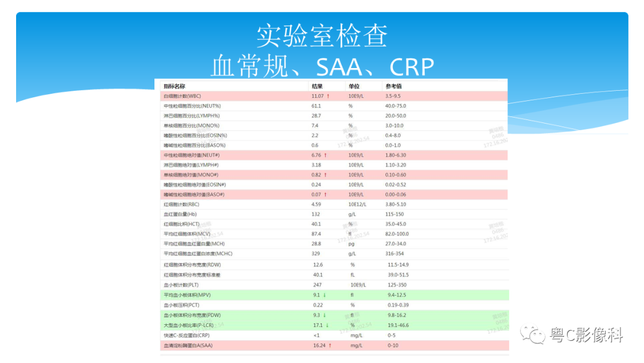Select the MONO% row label

[x=191, y=126]
